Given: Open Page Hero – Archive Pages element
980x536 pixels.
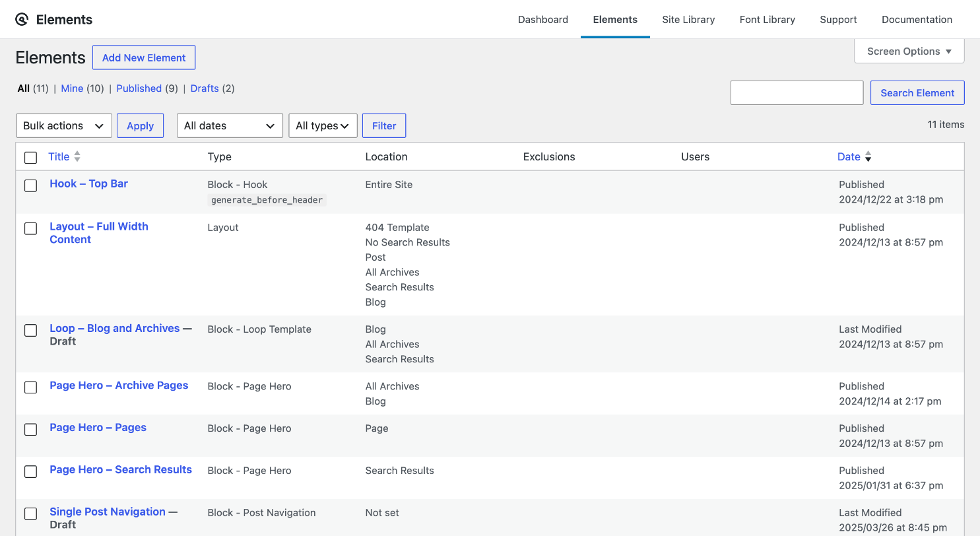Looking at the screenshot, I should pyautogui.click(x=119, y=385).
